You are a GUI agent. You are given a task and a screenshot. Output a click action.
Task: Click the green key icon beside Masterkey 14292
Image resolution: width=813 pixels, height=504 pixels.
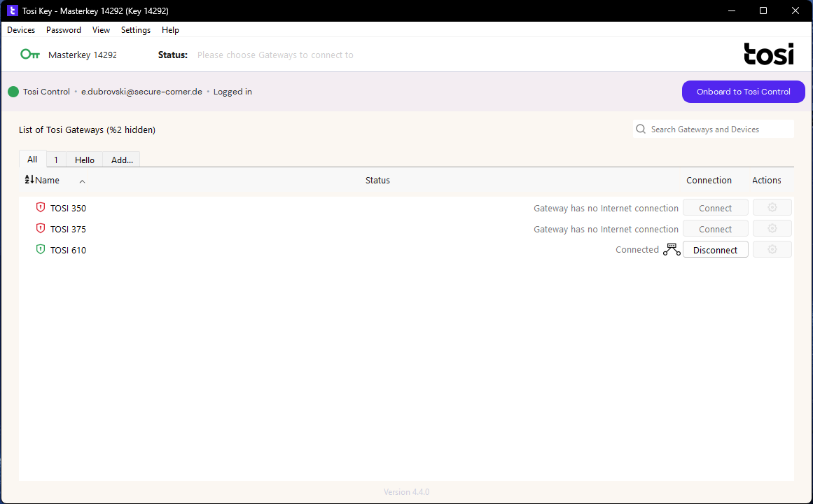click(30, 55)
